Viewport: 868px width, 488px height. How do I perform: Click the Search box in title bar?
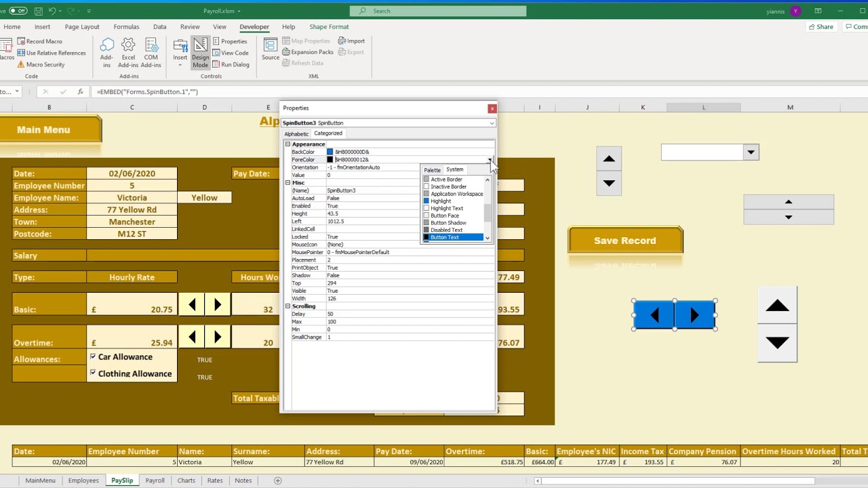pyautogui.click(x=438, y=11)
